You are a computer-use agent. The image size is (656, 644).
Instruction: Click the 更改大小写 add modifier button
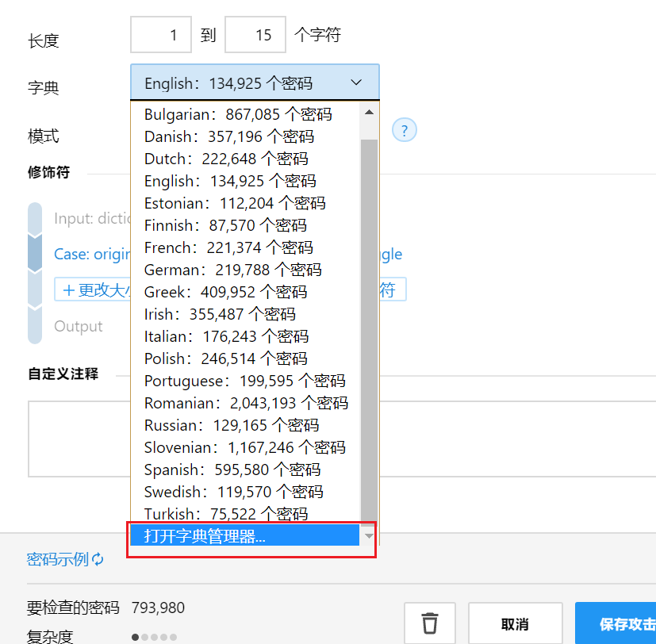tap(91, 289)
